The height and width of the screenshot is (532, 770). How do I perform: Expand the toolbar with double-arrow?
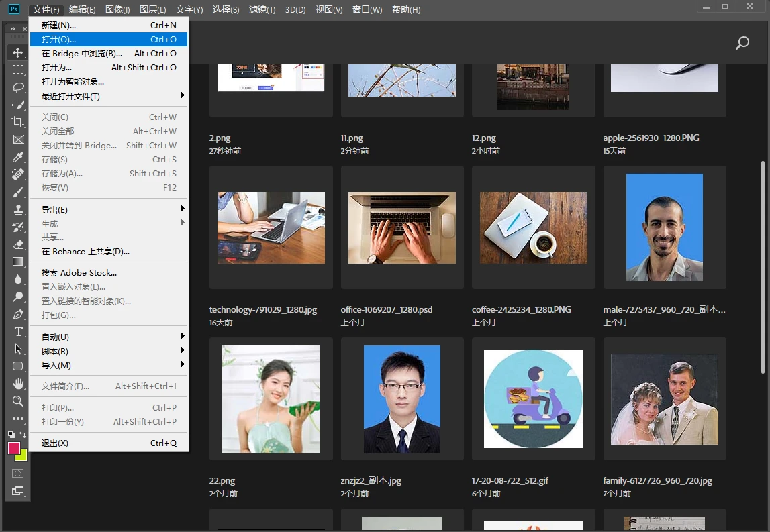click(13, 28)
